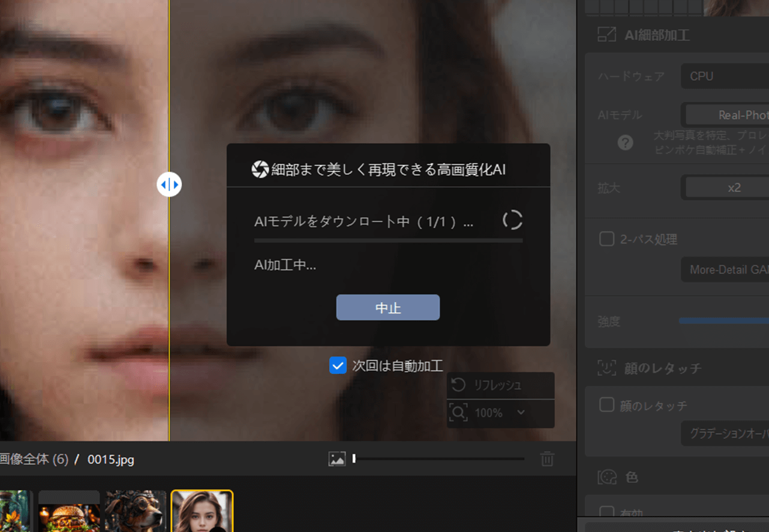Screen dimensions: 769x532
Task: Click 画像全体 (6) in the breadcrumb
Action: pos(34,460)
